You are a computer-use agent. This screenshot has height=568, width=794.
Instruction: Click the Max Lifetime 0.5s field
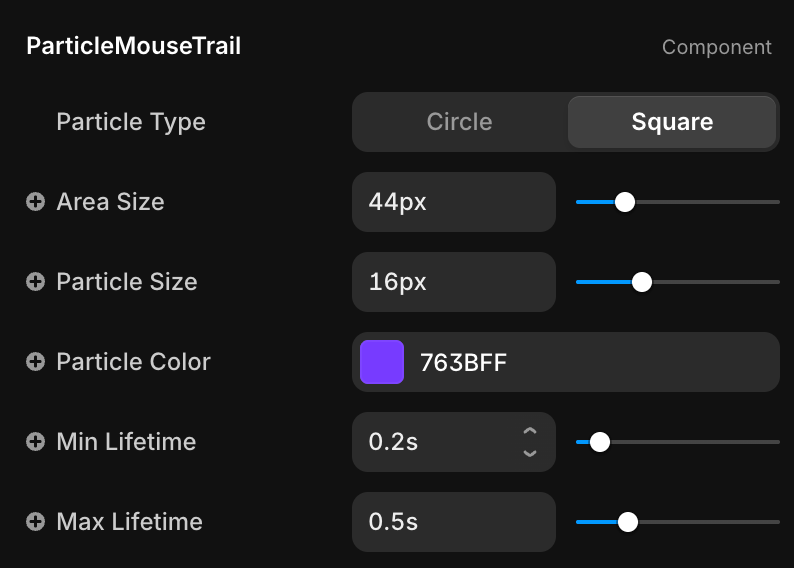point(453,522)
